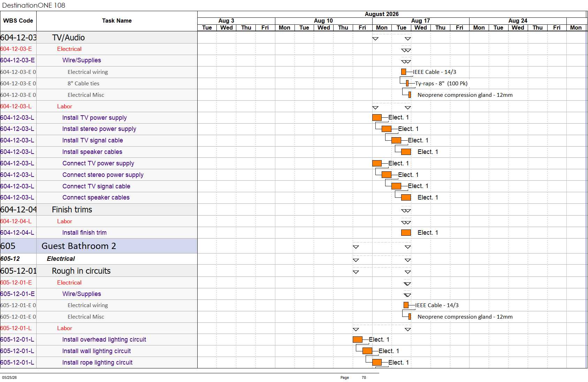
Task: Click the August 2026 month header
Action: 382,14
